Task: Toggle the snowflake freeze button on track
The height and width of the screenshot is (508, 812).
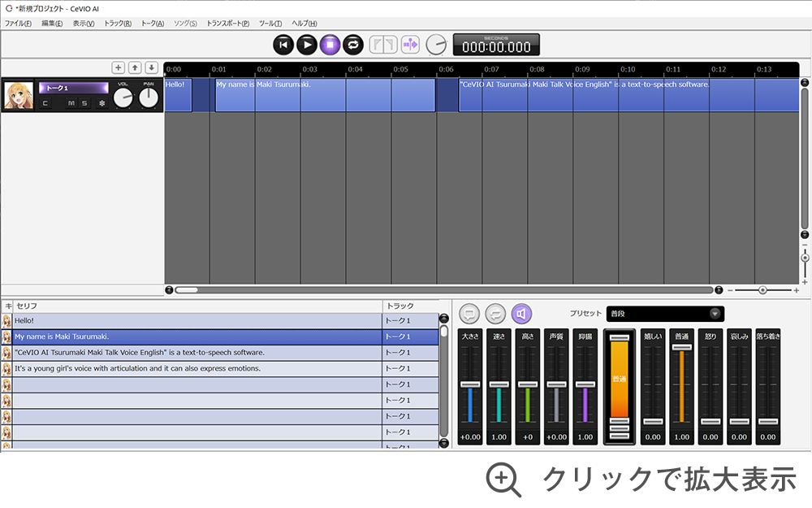Action: (102, 103)
